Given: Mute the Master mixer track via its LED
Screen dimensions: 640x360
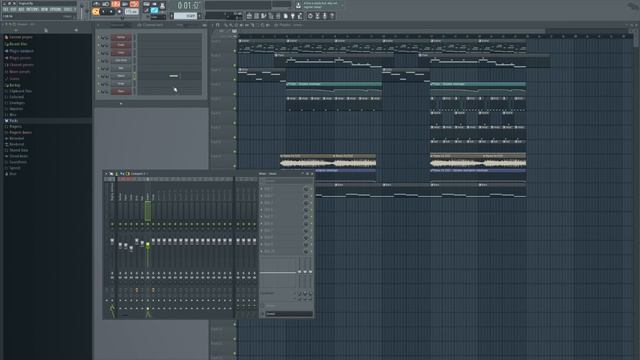Looking at the screenshot, I should point(112,224).
